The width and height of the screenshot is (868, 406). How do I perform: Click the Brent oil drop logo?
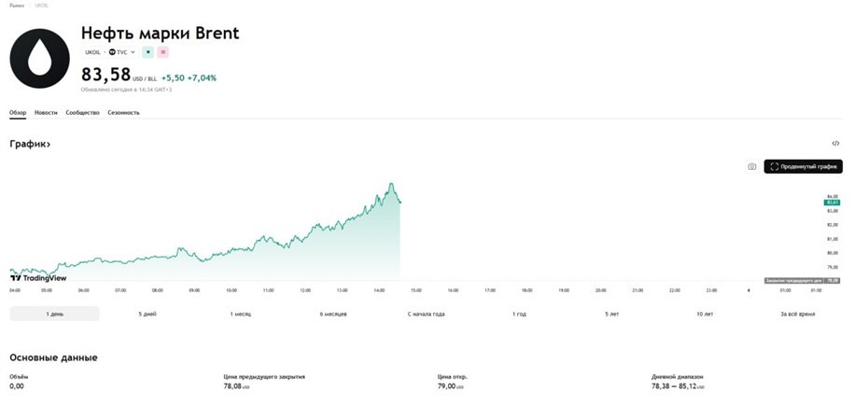(39, 58)
